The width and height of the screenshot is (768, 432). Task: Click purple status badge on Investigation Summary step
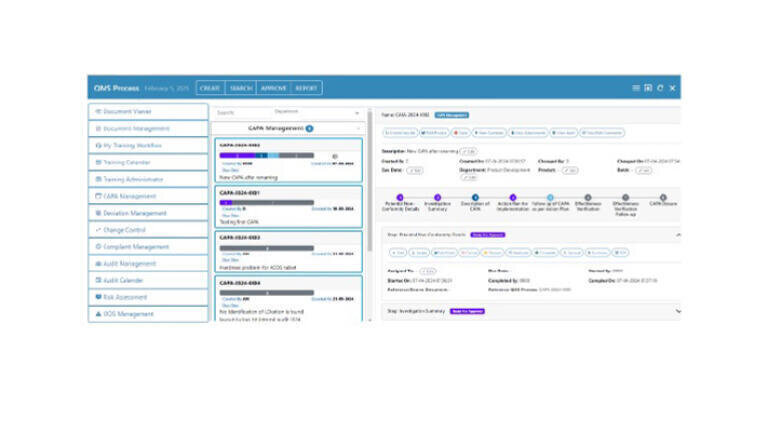(467, 312)
